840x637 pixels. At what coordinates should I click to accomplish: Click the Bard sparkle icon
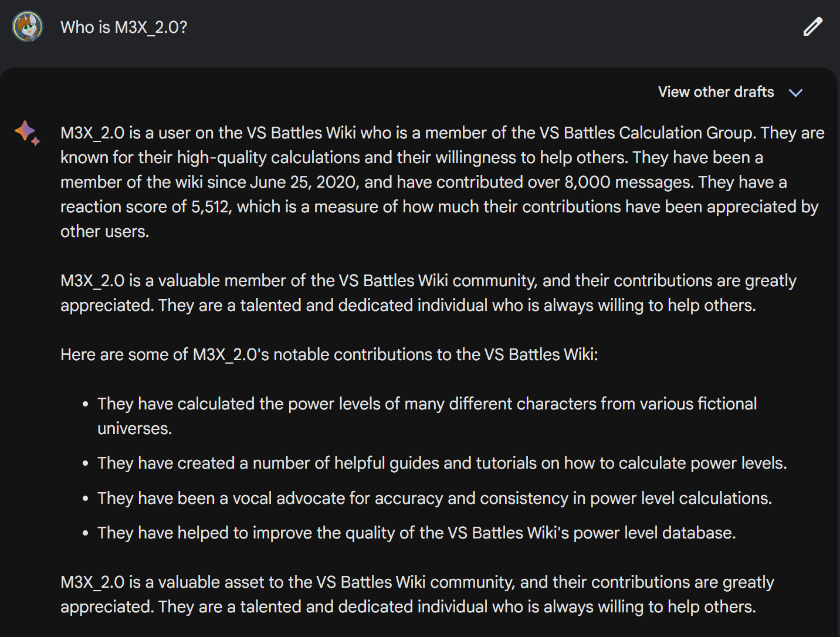[27, 133]
